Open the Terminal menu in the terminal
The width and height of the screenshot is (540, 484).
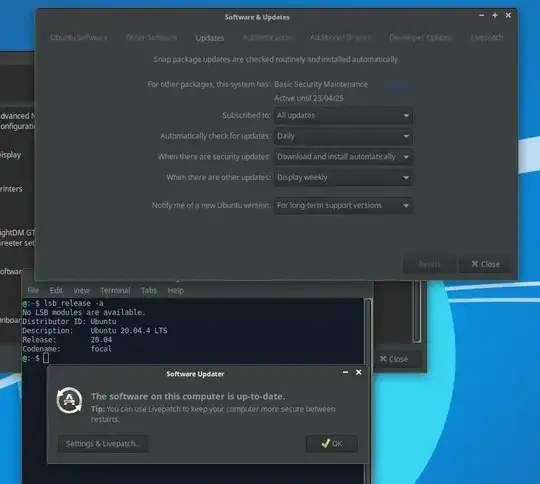pos(115,290)
